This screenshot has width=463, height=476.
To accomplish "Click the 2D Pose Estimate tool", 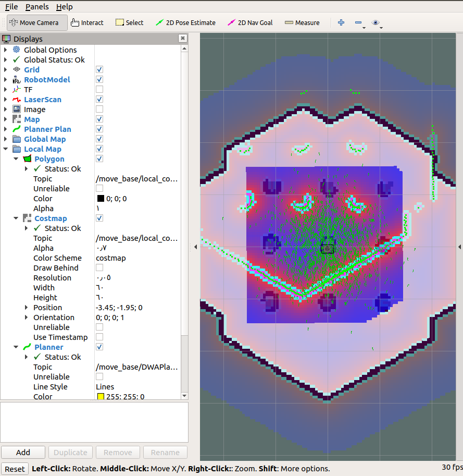I will coord(185,22).
